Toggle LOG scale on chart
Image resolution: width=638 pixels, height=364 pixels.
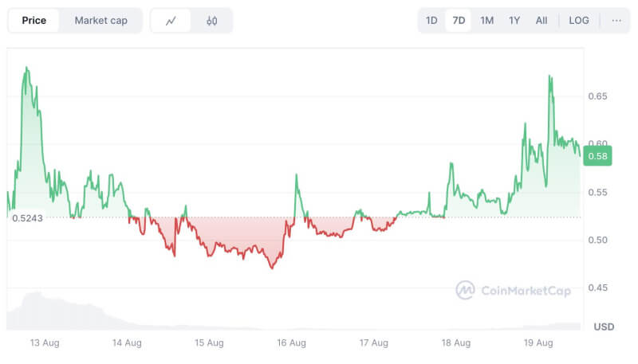(x=579, y=21)
